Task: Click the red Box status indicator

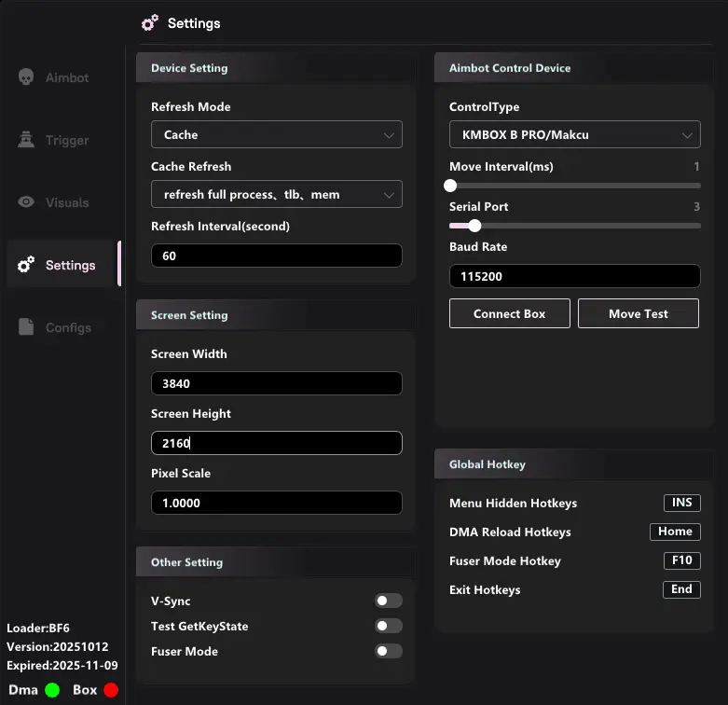Action: pos(111,690)
